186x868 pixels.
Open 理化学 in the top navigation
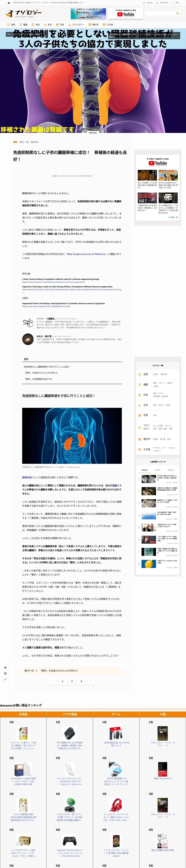[x=93, y=25]
